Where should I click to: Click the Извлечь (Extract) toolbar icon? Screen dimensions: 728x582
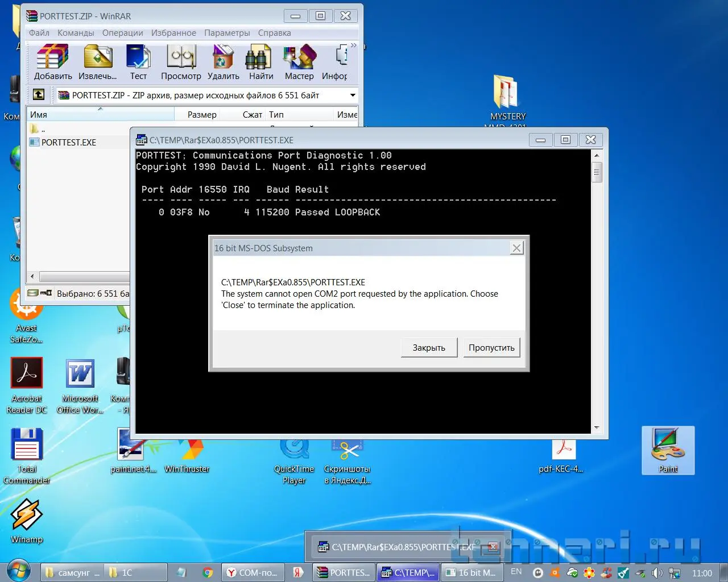click(x=97, y=63)
